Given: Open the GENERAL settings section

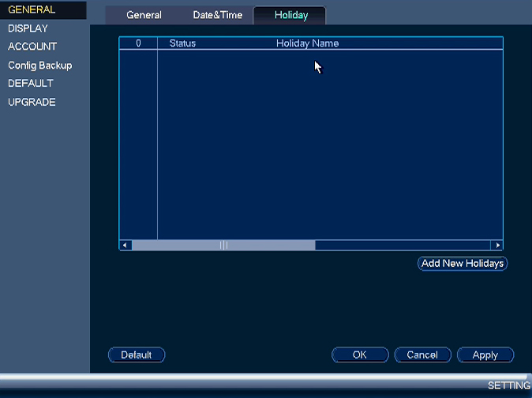Looking at the screenshot, I should [x=43, y=9].
